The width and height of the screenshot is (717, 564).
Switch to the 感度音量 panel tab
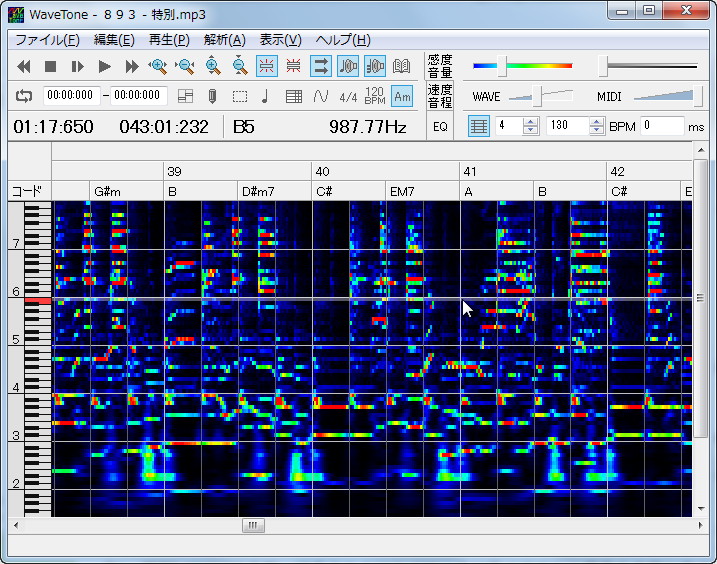click(440, 66)
